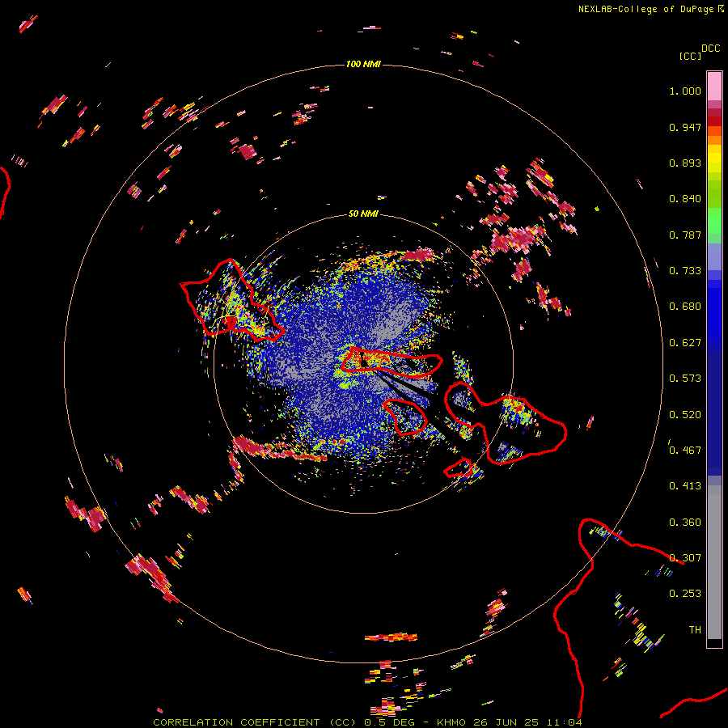Click the 100 NMI range ring label

[363, 64]
